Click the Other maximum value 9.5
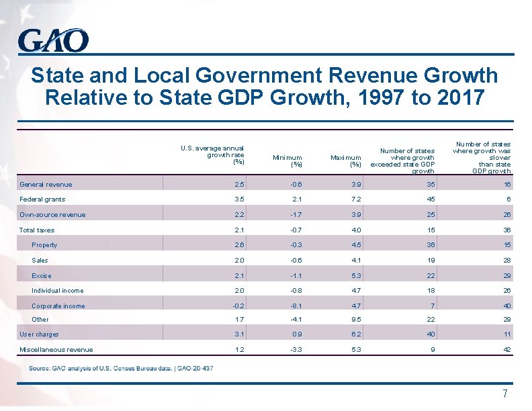This screenshot has width=532, height=411. coord(356,320)
